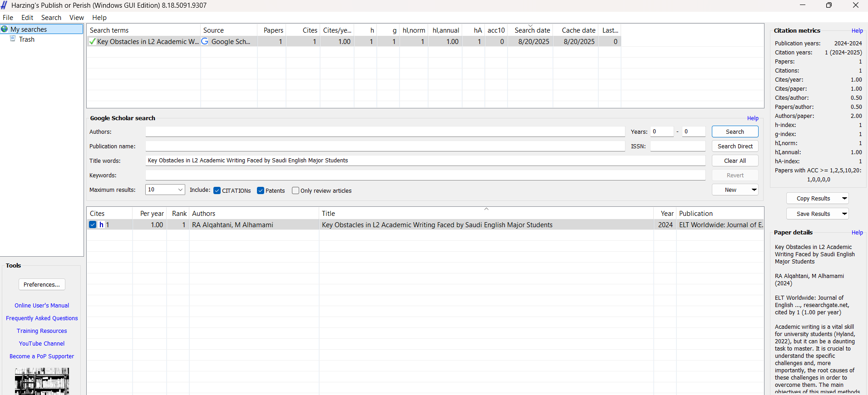Click the Revert button
Image resolution: width=868 pixels, height=395 pixels.
pos(735,175)
